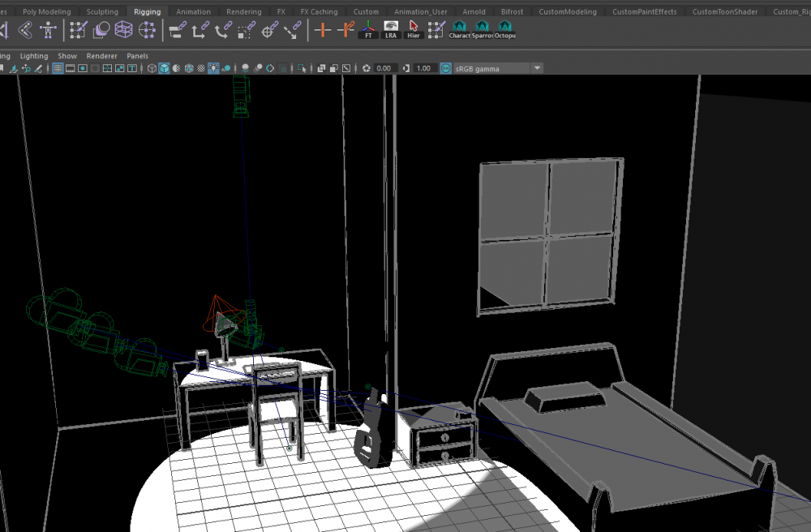Screen dimensions: 811x532
Task: Create a Lattice deformer from shelf
Action: (123, 30)
